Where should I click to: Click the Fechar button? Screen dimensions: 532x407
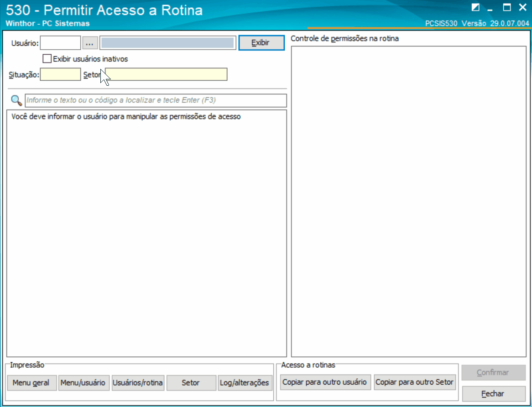[x=494, y=394]
